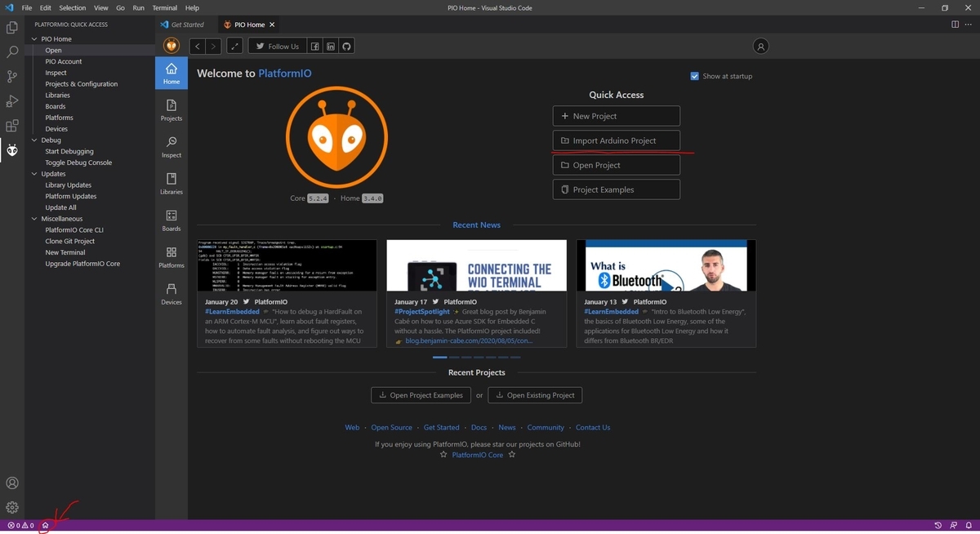Open Inspect in PIO Home sidebar

coord(171,147)
